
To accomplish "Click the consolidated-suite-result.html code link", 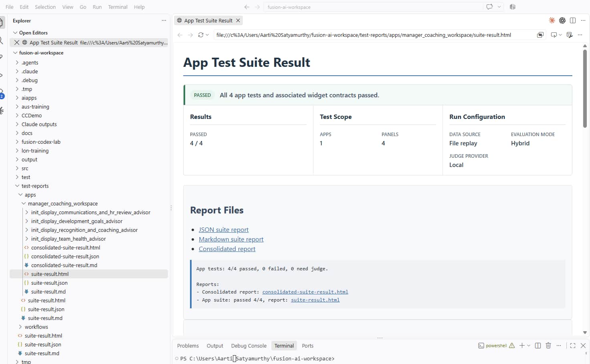I will 305,292.
